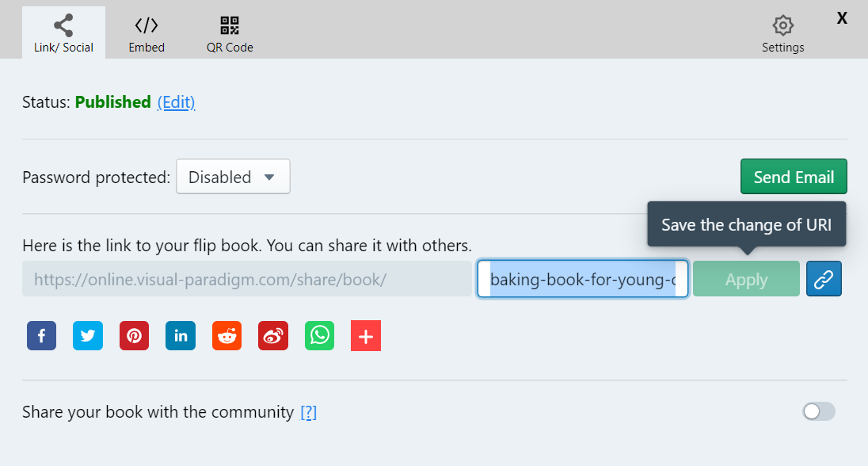Open Password protected dropdown
Image resolution: width=868 pixels, height=466 pixels.
click(x=233, y=177)
